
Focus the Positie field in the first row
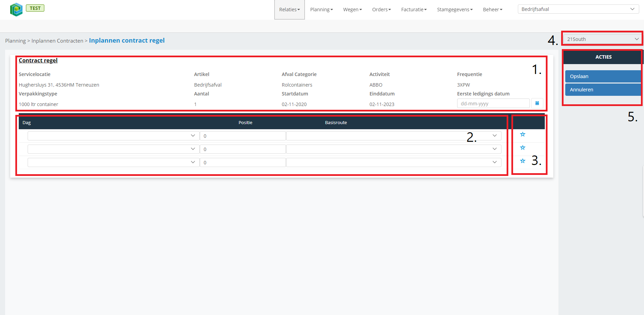pos(243,136)
